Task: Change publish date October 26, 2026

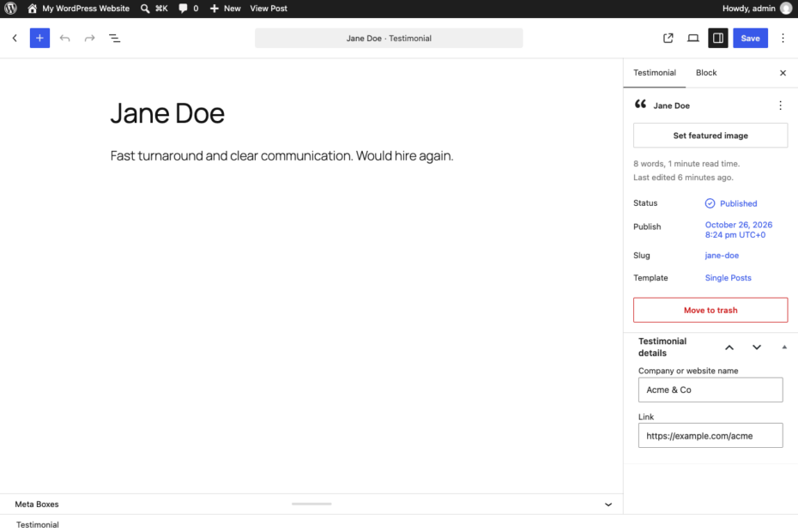Action: pyautogui.click(x=739, y=230)
